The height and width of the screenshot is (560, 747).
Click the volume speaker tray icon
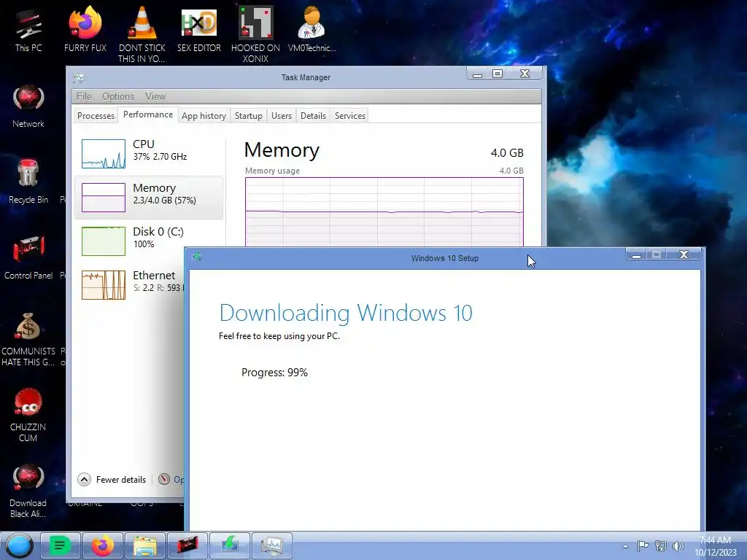click(x=678, y=545)
